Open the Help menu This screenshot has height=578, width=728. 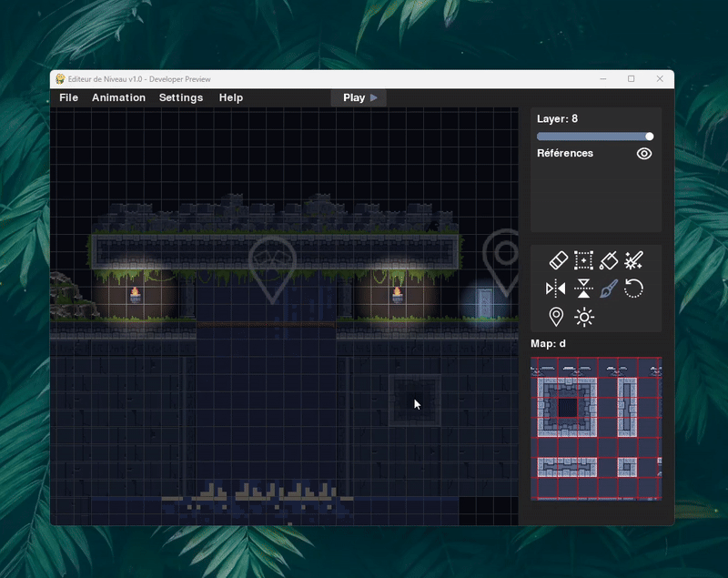[231, 97]
